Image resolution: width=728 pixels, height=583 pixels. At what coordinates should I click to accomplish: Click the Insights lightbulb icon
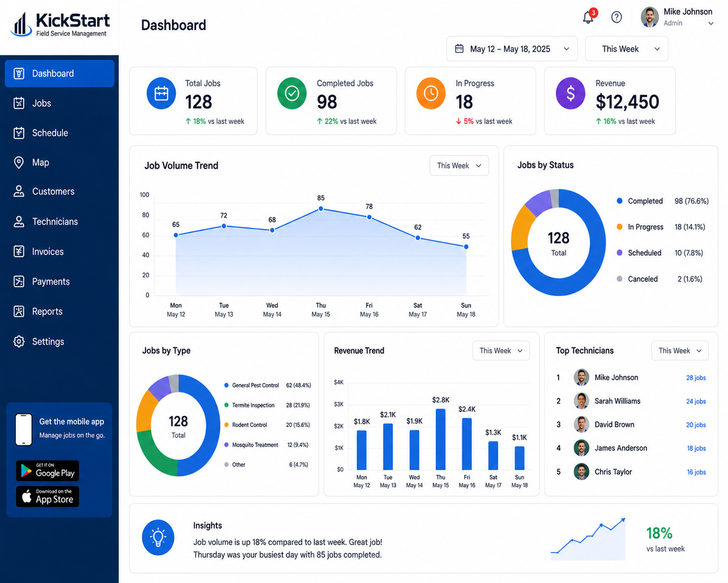coord(158,537)
